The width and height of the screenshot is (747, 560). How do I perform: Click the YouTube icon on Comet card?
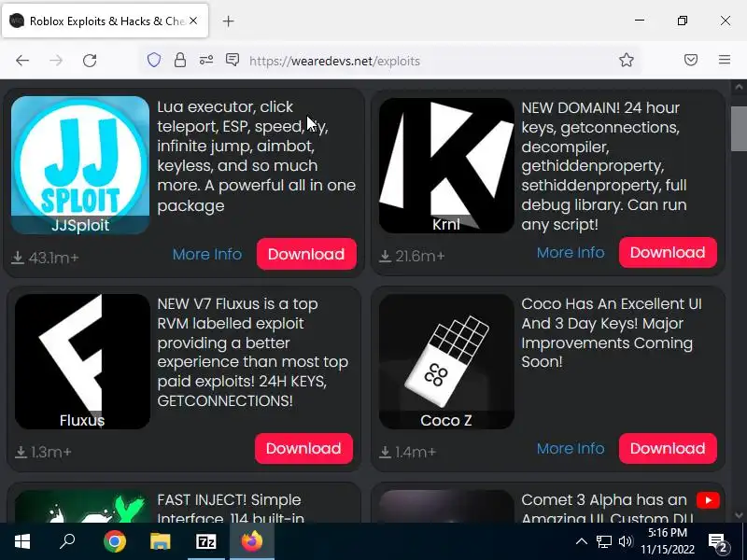point(708,500)
